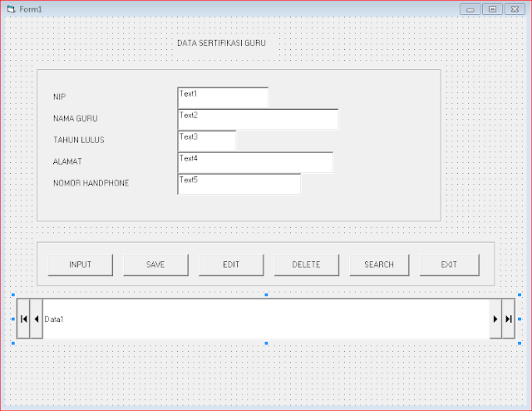Select the NOMOR HANDPHONE label

point(91,183)
